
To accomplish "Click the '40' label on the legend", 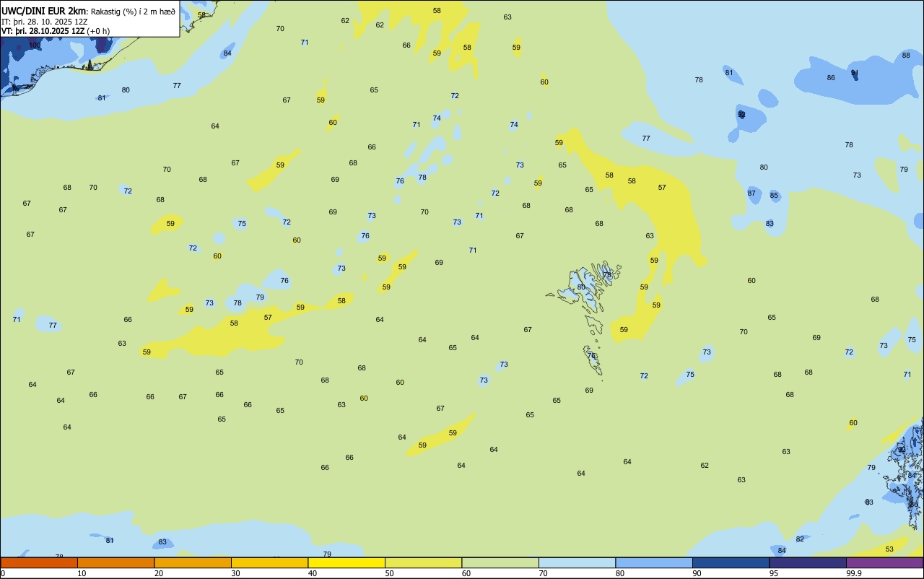I will click(313, 573).
